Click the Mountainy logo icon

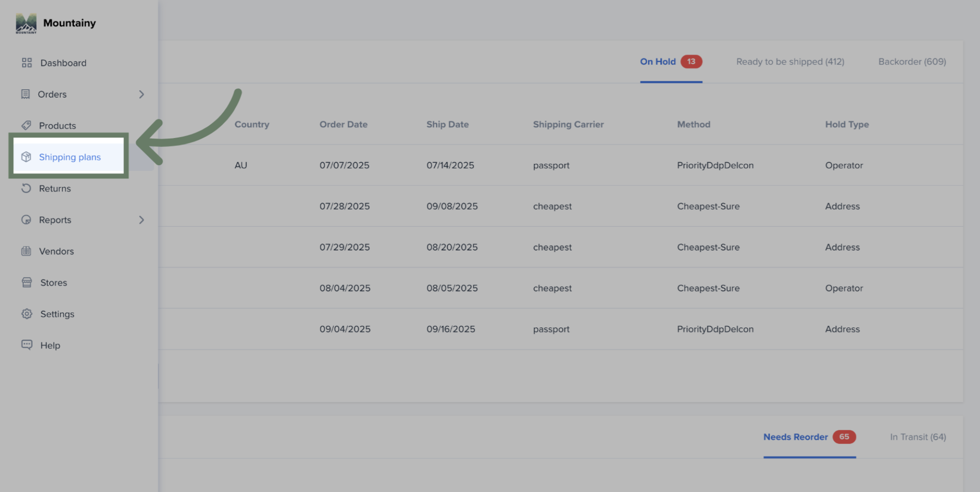26,23
